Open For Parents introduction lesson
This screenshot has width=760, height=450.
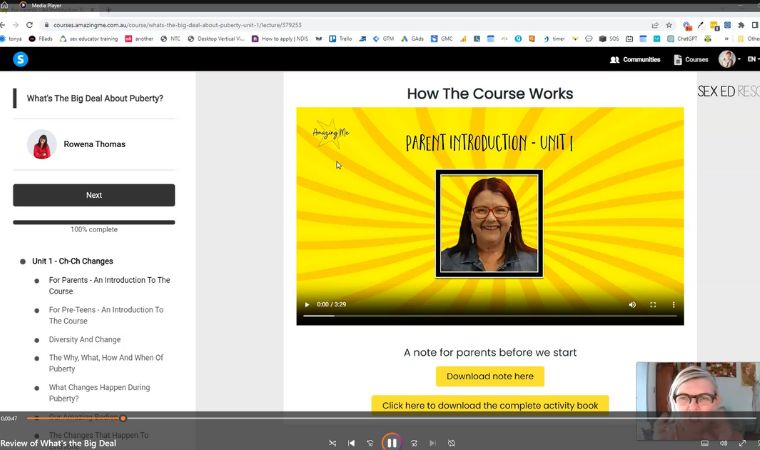(x=109, y=286)
